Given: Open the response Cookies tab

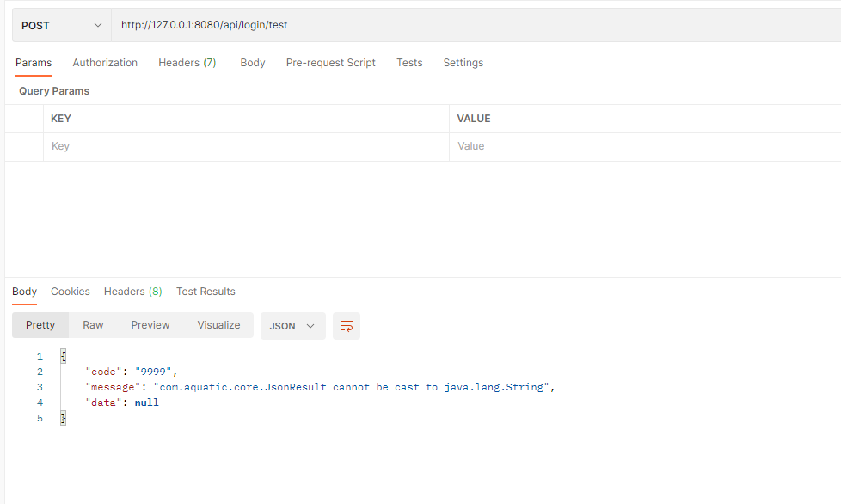Looking at the screenshot, I should pyautogui.click(x=71, y=292).
